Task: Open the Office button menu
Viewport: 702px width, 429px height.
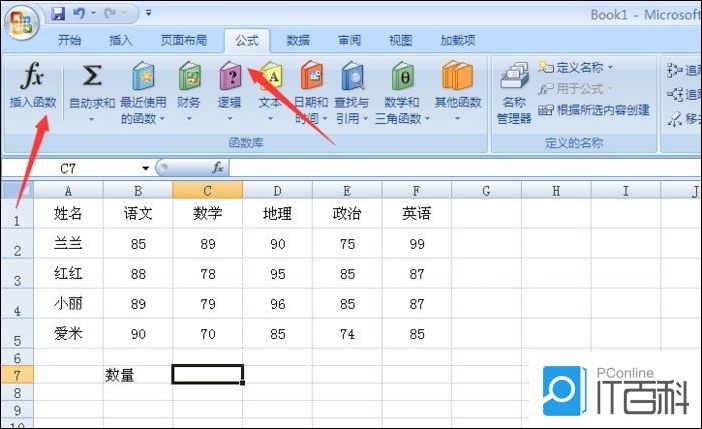Action: (x=21, y=22)
